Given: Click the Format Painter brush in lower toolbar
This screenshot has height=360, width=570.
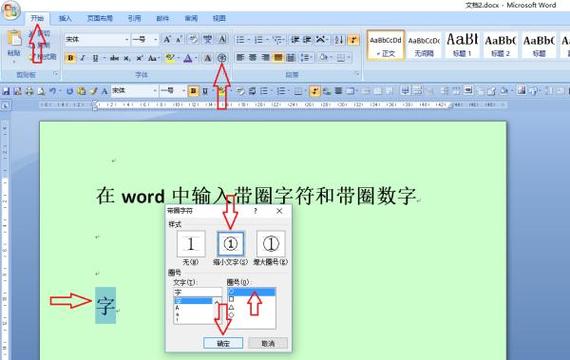Looking at the screenshot, I should point(93,91).
